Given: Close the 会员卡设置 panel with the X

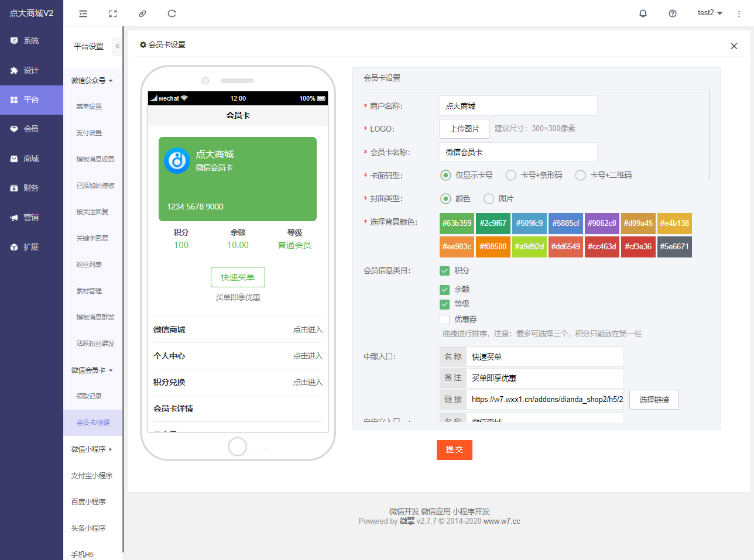Looking at the screenshot, I should [x=734, y=46].
